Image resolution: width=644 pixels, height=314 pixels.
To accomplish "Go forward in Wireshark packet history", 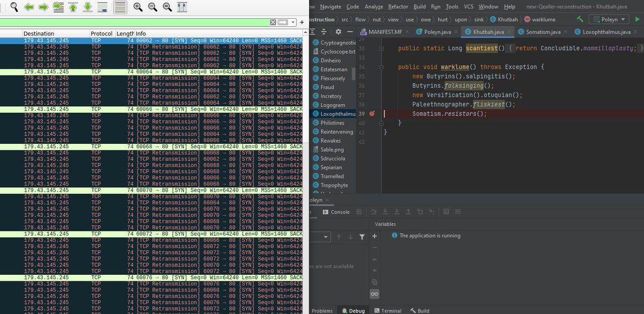I will pyautogui.click(x=43, y=7).
